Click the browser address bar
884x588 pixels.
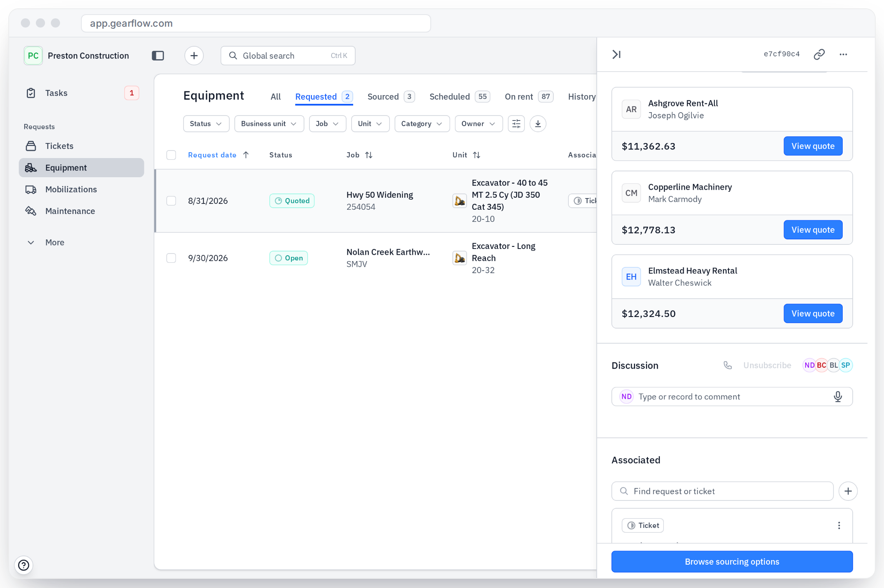[x=256, y=23]
